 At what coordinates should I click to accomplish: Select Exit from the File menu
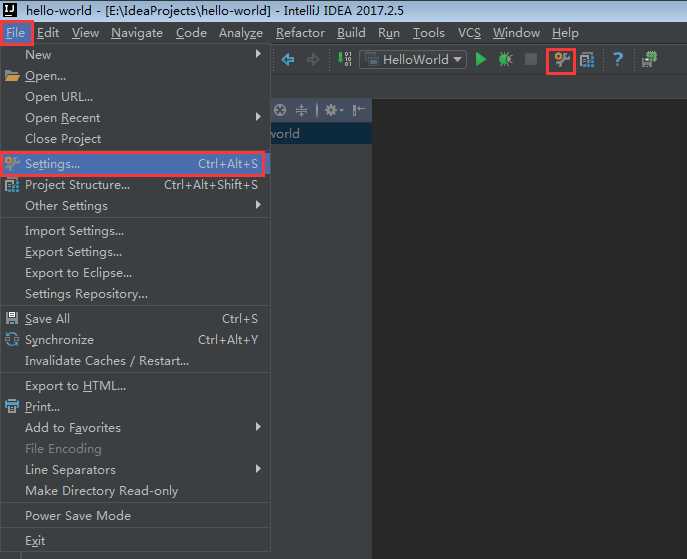[x=135, y=541]
